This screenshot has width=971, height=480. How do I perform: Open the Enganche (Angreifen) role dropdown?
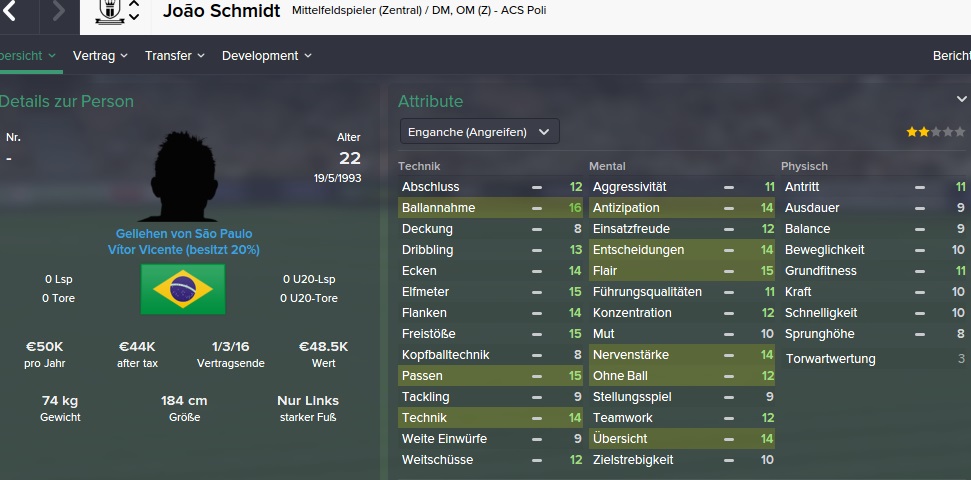(478, 132)
